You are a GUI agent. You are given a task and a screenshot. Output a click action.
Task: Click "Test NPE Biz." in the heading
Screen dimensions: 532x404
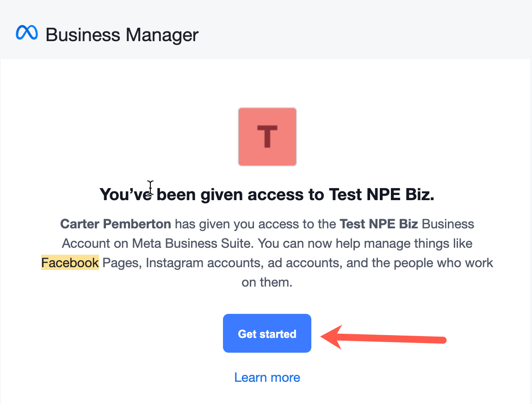(382, 195)
